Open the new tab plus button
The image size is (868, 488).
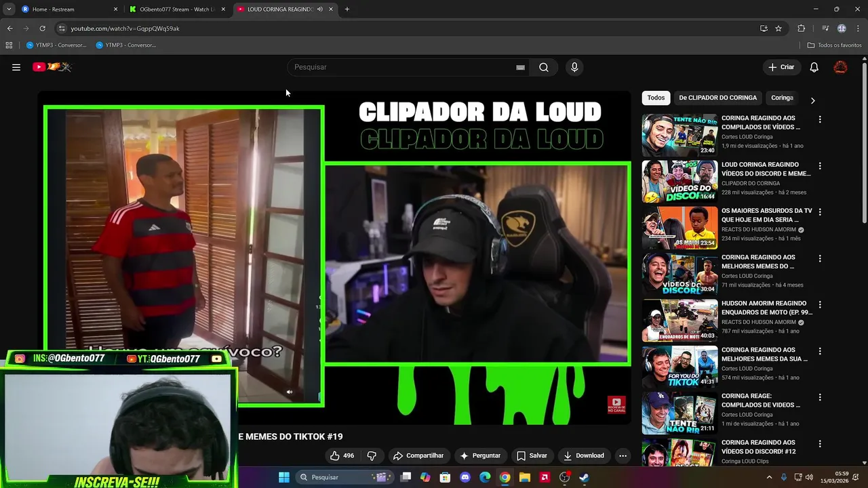coord(347,9)
